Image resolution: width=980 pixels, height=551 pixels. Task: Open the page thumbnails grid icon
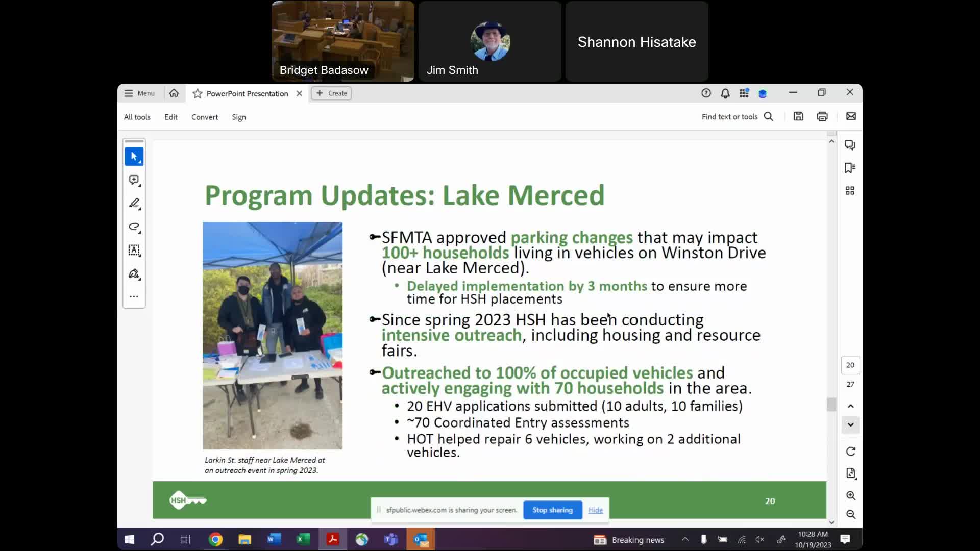[850, 191]
